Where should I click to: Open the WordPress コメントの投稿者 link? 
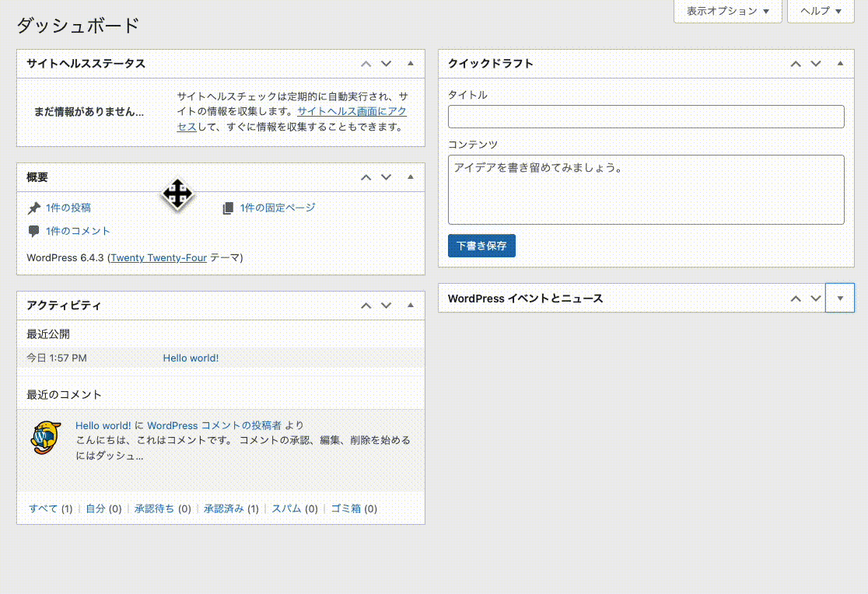pos(214,425)
